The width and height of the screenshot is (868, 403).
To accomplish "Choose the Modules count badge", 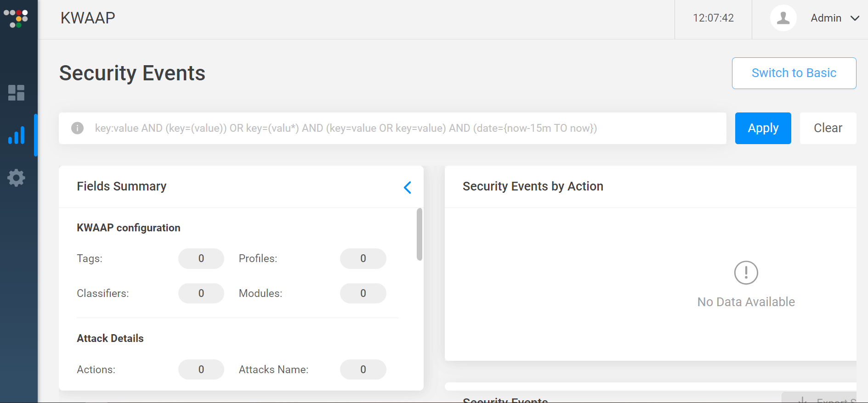I will coord(363,293).
